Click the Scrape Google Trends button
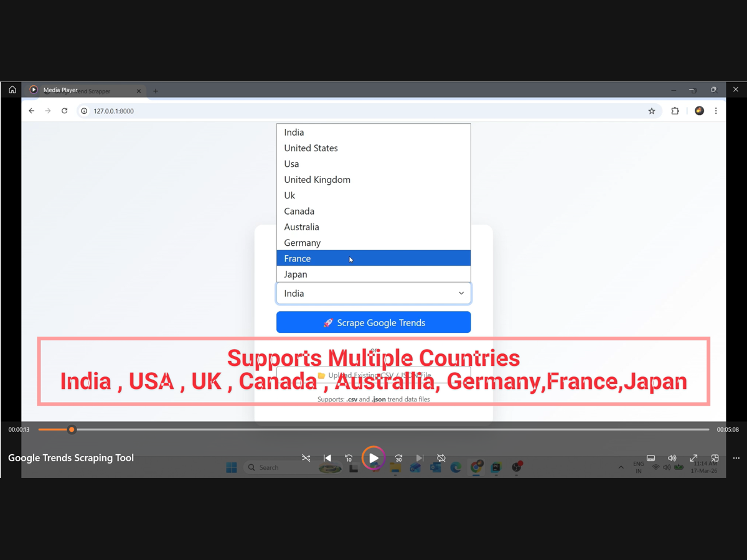 click(374, 322)
